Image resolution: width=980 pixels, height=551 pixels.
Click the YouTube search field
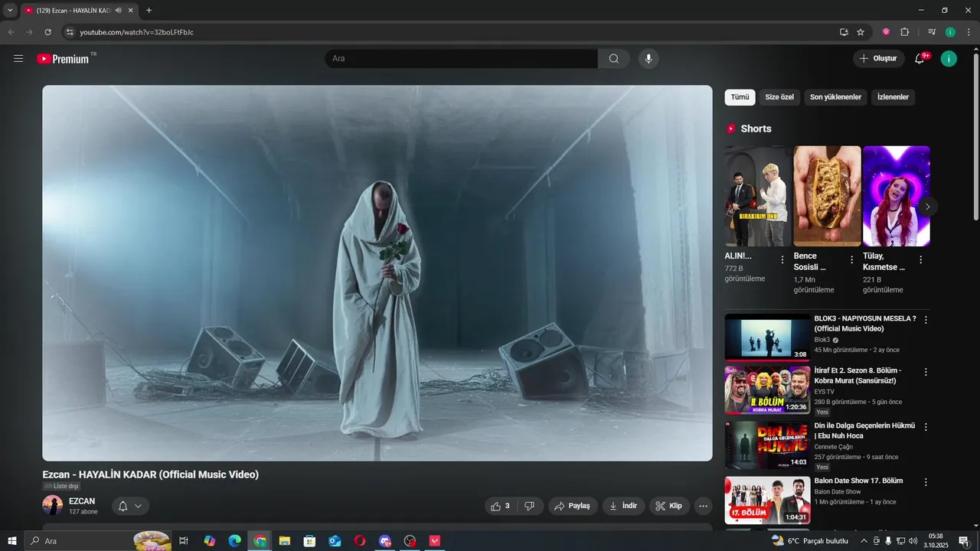coord(462,59)
